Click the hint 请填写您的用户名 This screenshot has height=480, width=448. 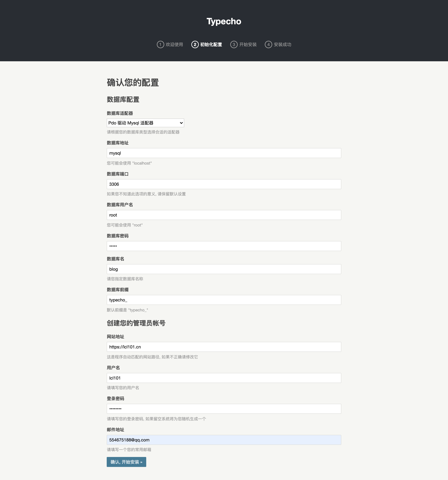tap(123, 388)
